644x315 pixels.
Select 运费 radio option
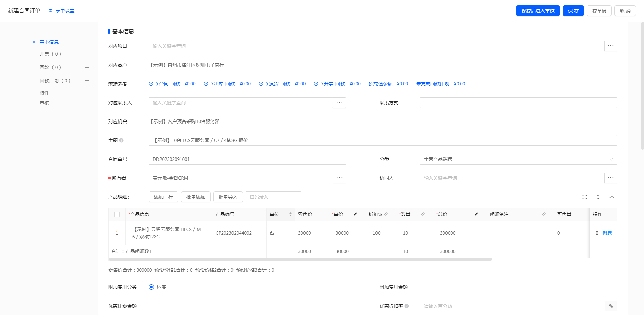point(151,287)
